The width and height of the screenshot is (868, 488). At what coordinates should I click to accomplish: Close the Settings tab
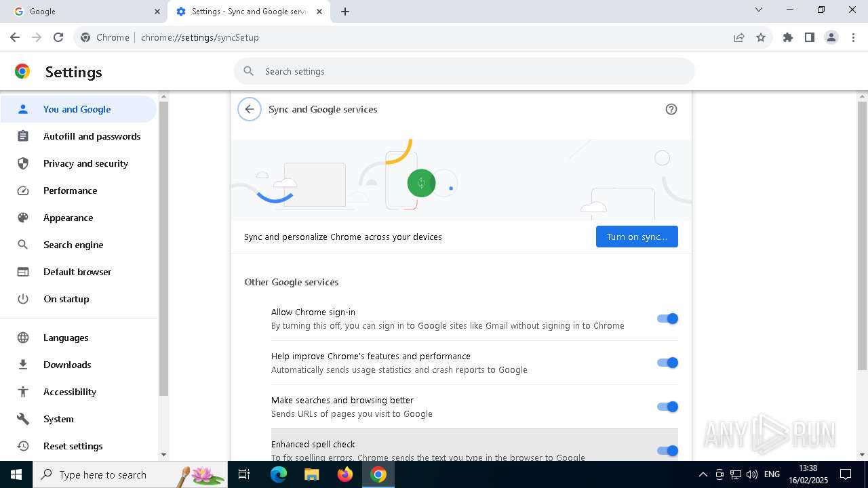319,12
